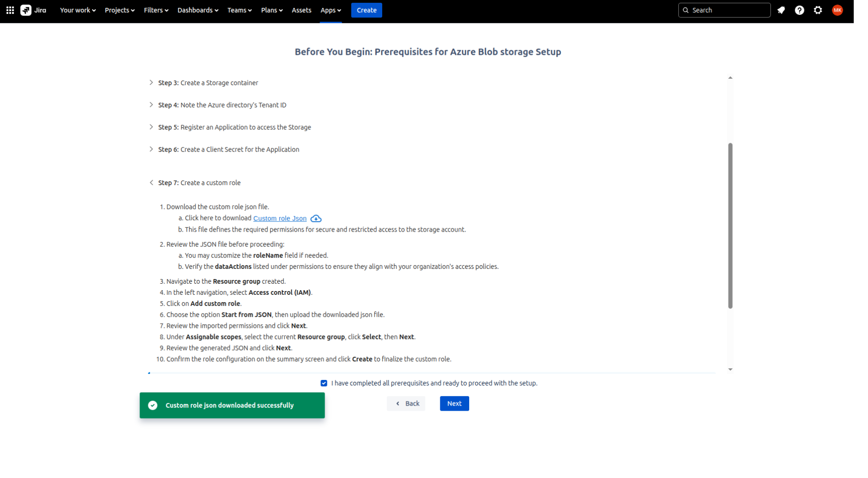The image size is (868, 478).
Task: Open the help menu icon
Action: point(800,10)
